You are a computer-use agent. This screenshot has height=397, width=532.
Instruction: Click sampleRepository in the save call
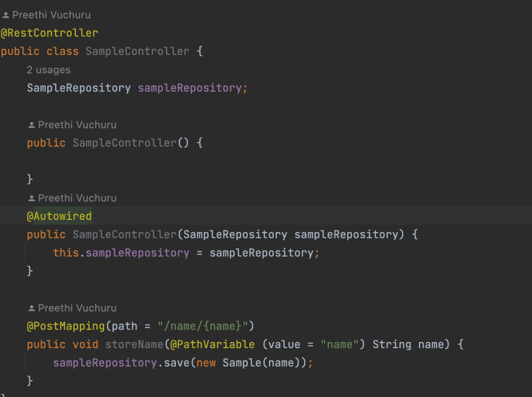click(x=105, y=363)
